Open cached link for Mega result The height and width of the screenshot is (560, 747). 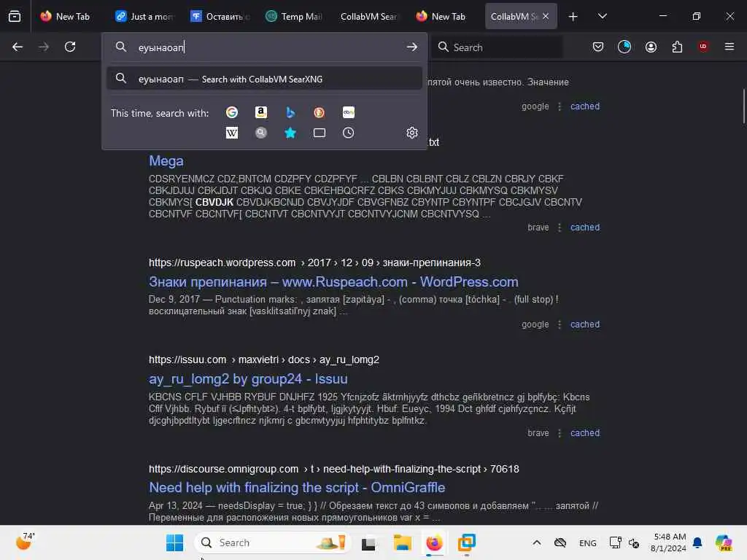pos(585,227)
